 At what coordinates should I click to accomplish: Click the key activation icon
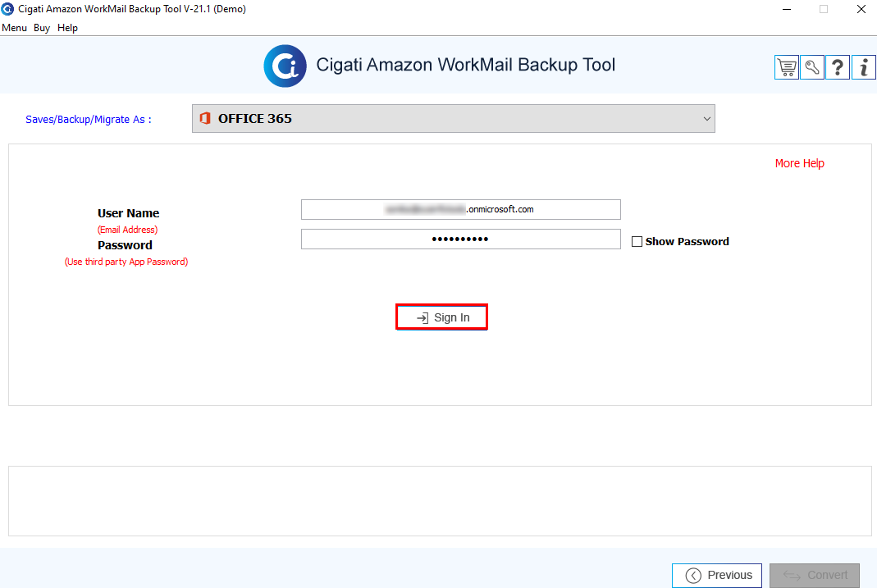click(812, 67)
